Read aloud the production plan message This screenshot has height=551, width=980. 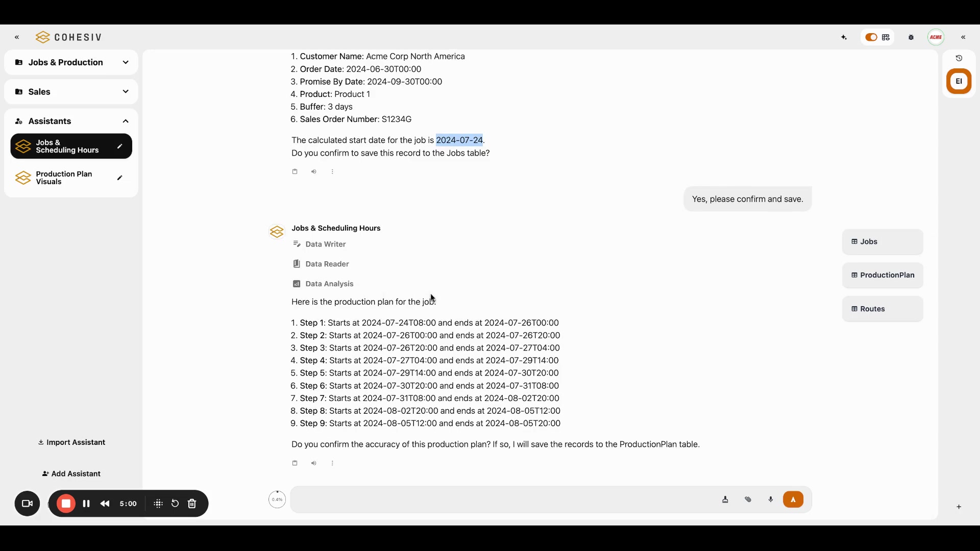point(313,463)
